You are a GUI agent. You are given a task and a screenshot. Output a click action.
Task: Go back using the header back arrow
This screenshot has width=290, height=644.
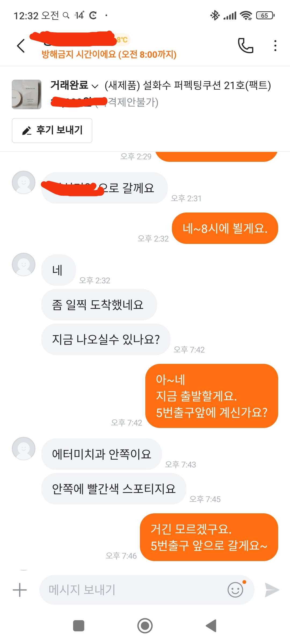tap(21, 46)
